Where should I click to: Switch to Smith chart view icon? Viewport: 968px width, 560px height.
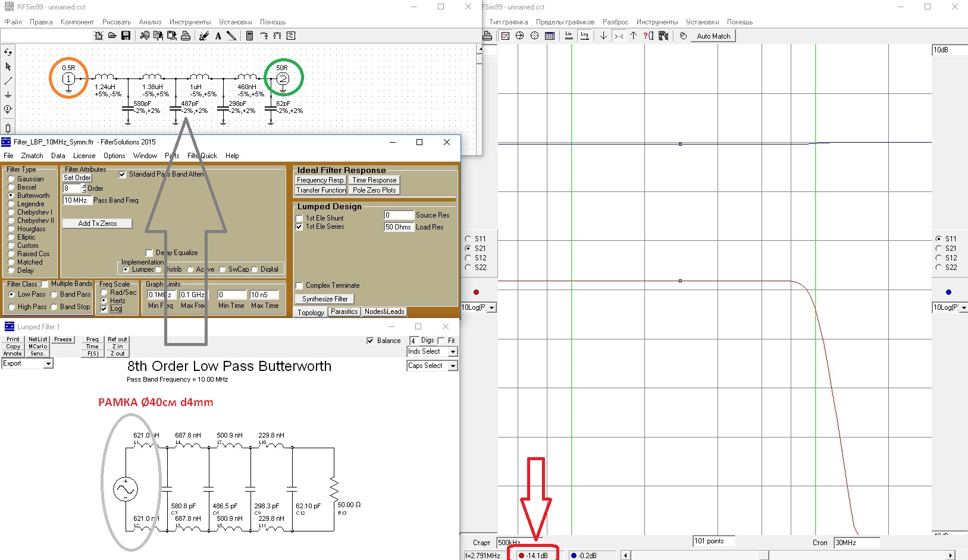tap(519, 36)
